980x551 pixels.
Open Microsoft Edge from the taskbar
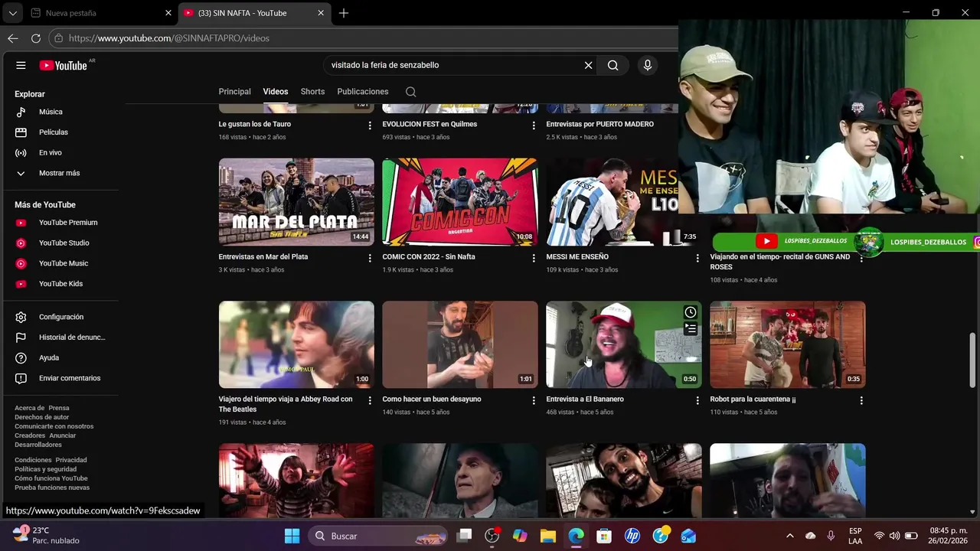[x=576, y=536]
